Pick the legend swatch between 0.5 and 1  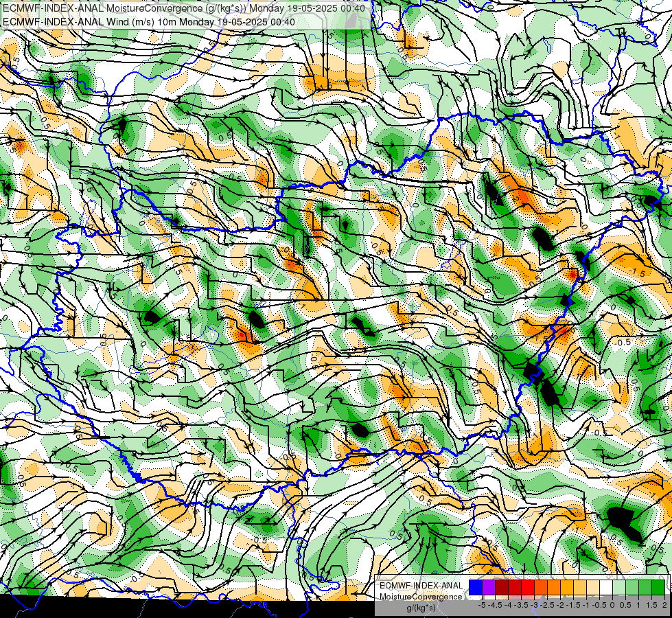(x=632, y=588)
